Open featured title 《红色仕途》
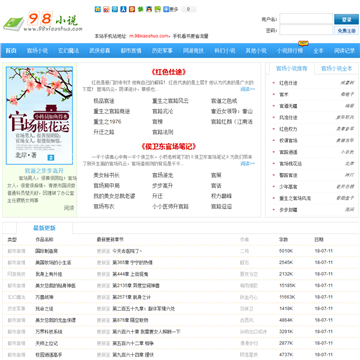Image resolution: width=360 pixels, height=360 pixels. 168,72
